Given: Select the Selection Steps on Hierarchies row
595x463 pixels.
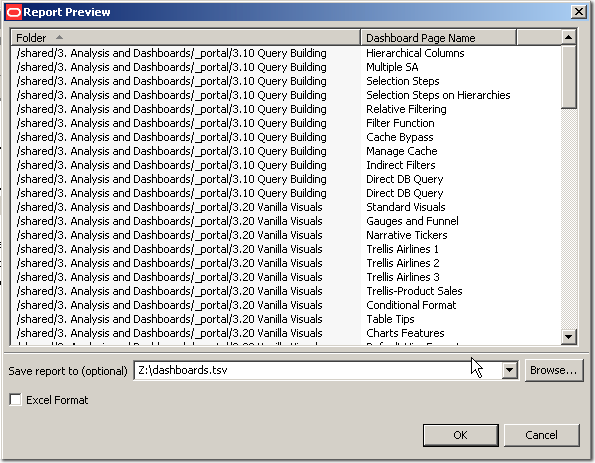Looking at the screenshot, I should (286, 95).
